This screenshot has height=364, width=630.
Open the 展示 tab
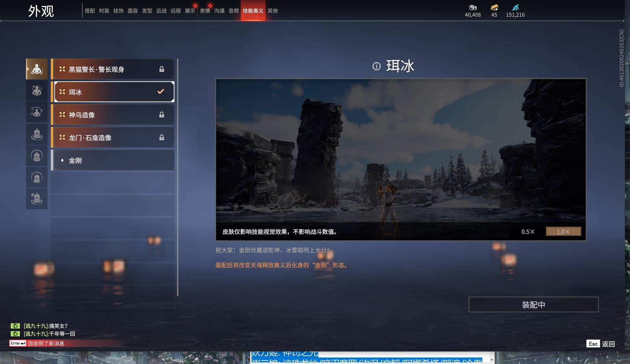tap(190, 11)
